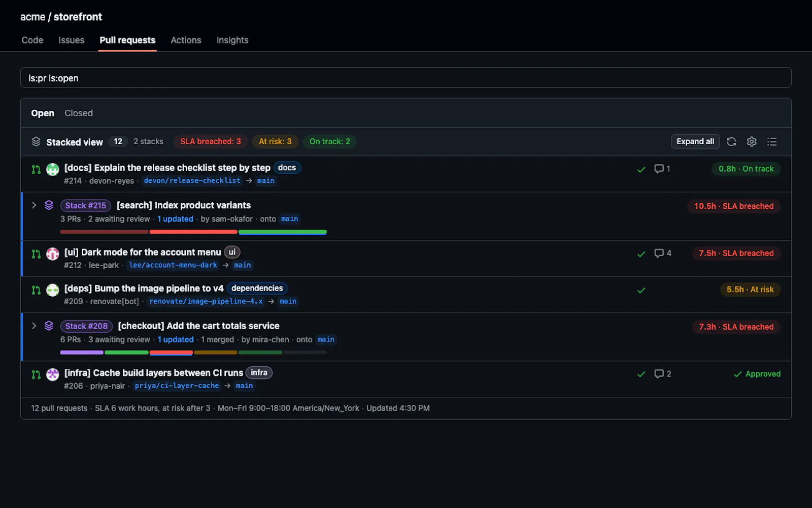Toggle the SLA breached: 3 filter
The width and height of the screenshot is (812, 508).
[211, 142]
